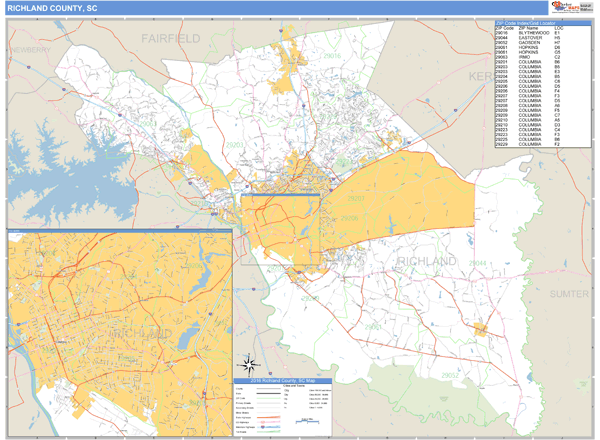Click ZIP label "29206" on the main map
Screen dimensions: 600x440
click(349, 218)
